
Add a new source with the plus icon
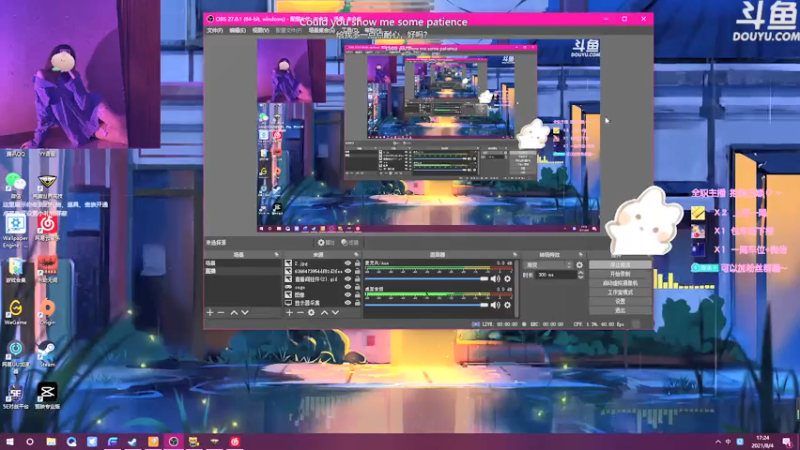click(x=289, y=312)
